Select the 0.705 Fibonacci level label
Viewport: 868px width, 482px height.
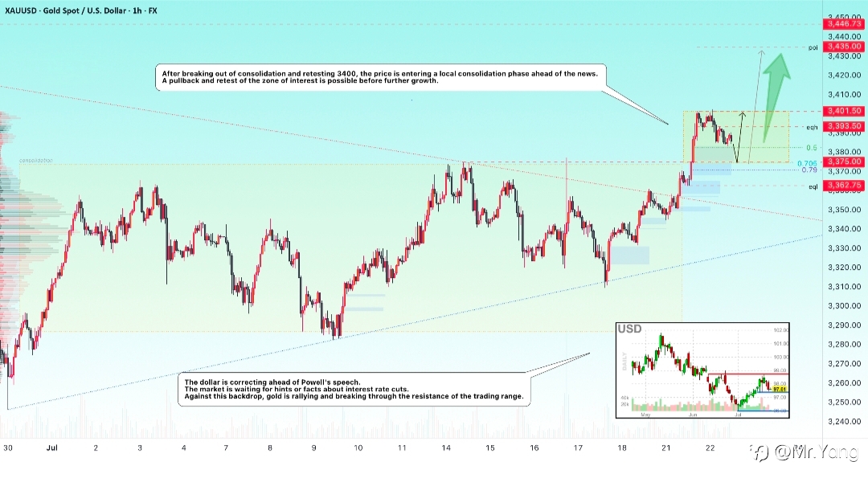[x=808, y=163]
